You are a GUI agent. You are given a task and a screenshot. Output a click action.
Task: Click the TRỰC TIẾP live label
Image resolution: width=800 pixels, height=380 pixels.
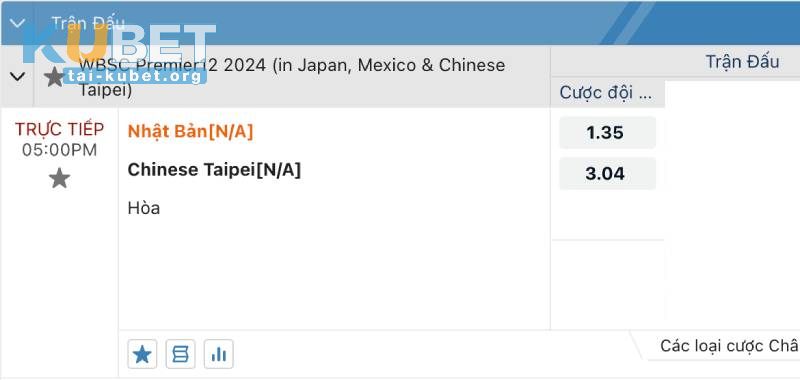[59, 130]
